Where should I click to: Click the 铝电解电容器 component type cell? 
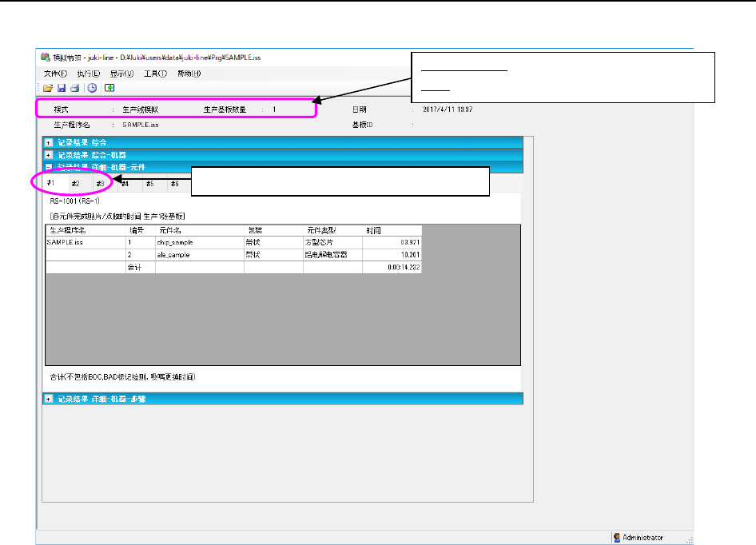332,255
